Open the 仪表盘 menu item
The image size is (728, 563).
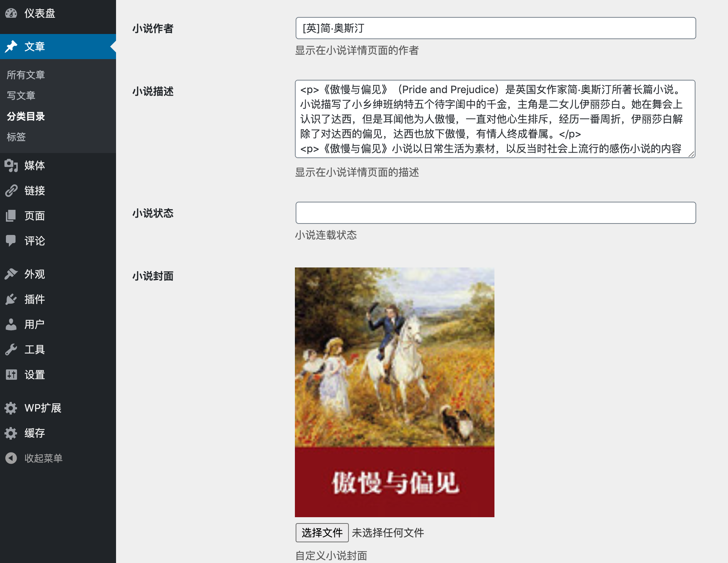pos(40,13)
